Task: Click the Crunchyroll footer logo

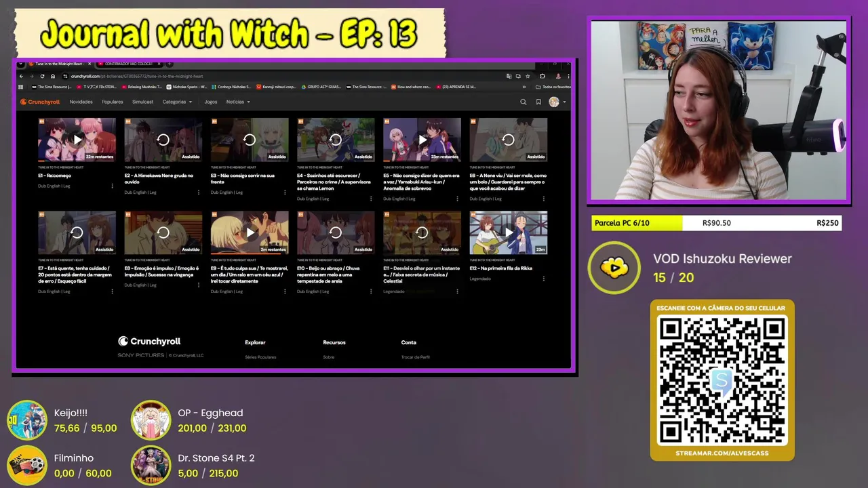Action: click(149, 342)
